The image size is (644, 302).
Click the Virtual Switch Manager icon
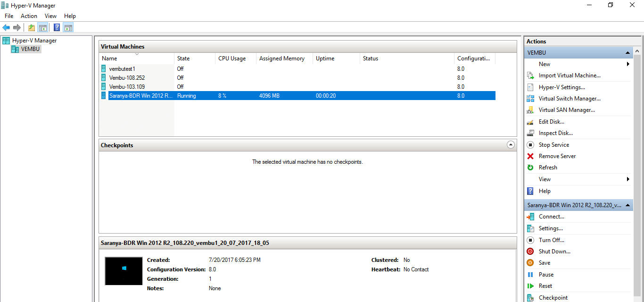pyautogui.click(x=530, y=99)
